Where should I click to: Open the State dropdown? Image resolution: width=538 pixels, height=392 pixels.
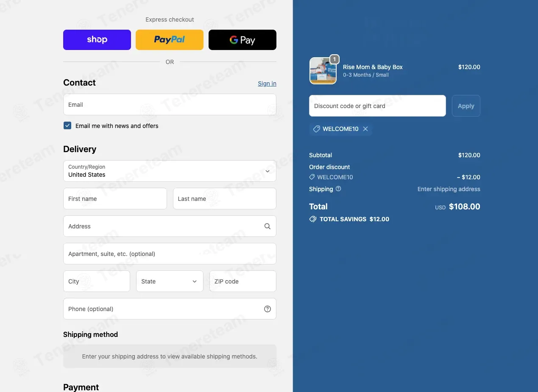[170, 281]
